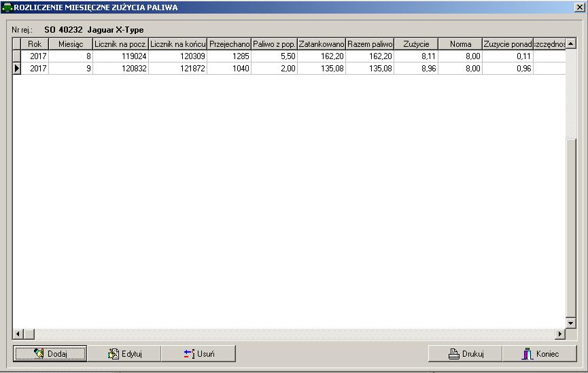Click the vertical scrollbar up arrow
Image resolution: width=588 pixels, height=373 pixels.
(x=571, y=43)
